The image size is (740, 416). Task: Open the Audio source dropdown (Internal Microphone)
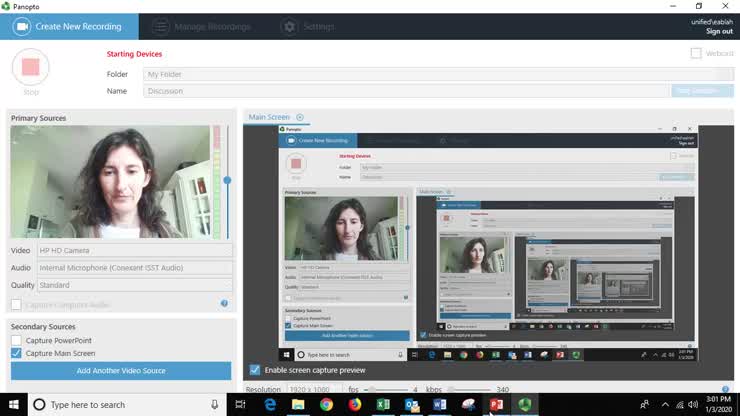tap(134, 268)
